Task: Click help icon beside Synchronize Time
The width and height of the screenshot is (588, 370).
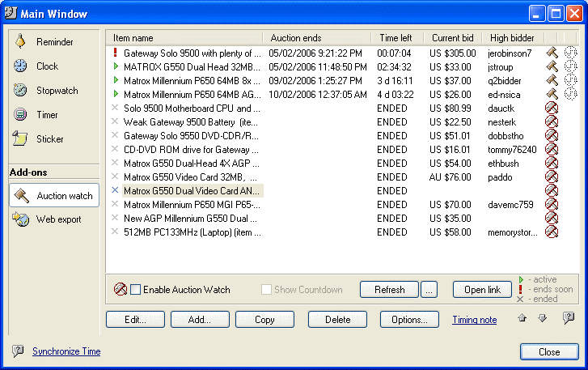Action: [x=18, y=351]
